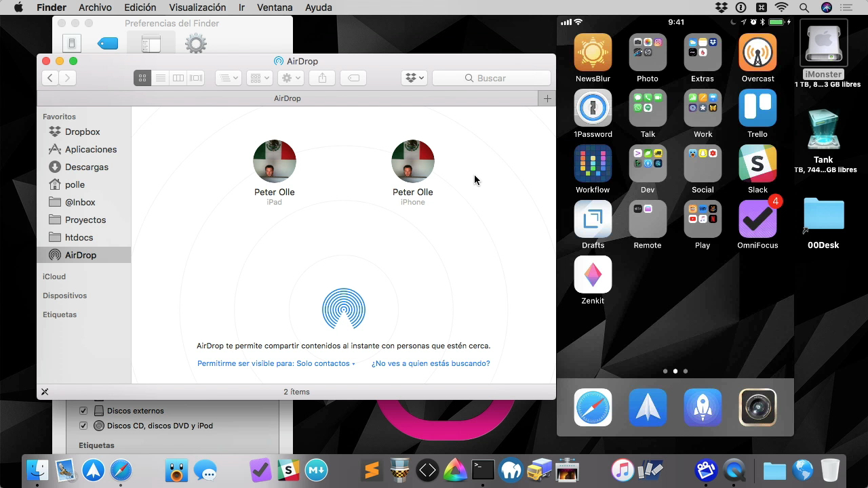Open the Visualización menu

[x=197, y=7]
